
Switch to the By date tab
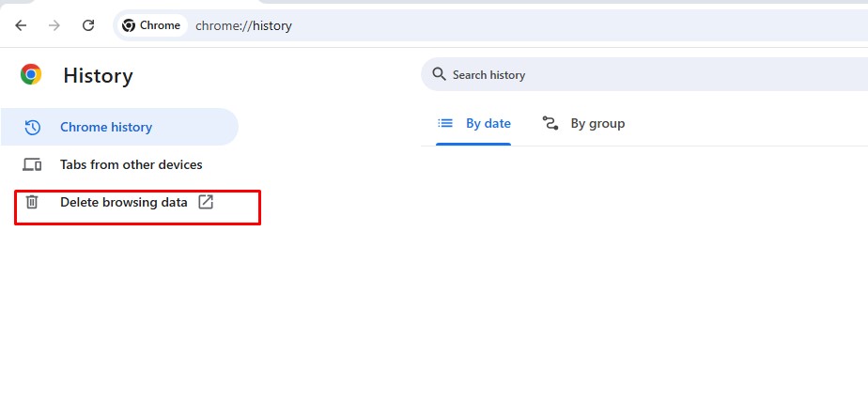tap(488, 123)
